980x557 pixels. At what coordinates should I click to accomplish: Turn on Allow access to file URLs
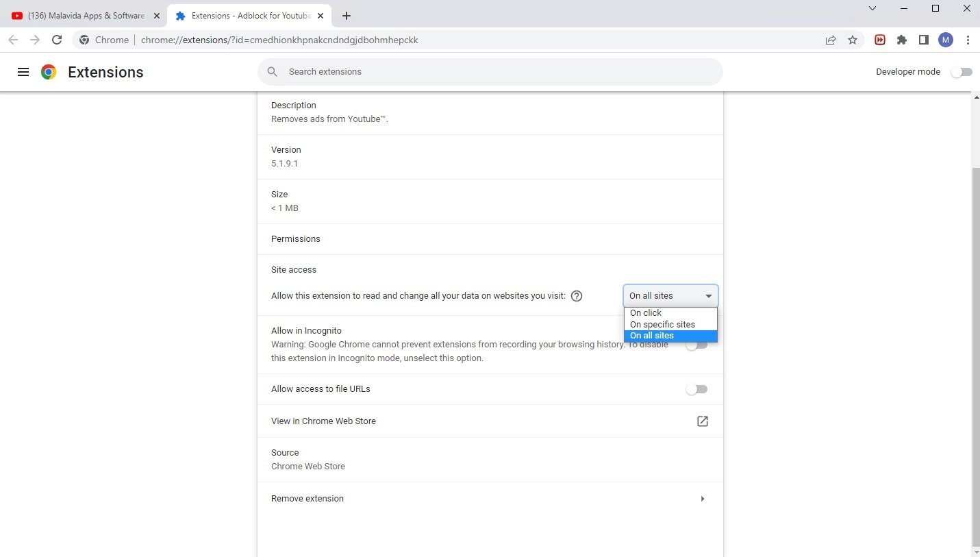pyautogui.click(x=696, y=389)
